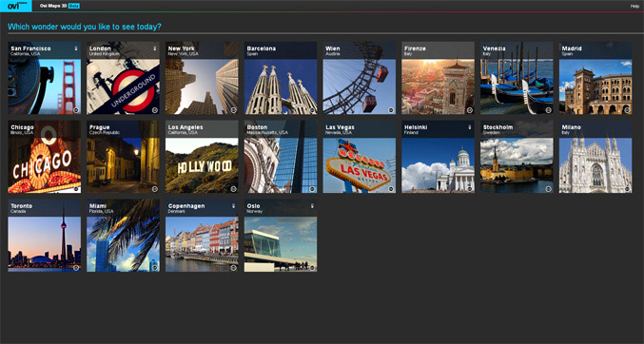Image resolution: width=644 pixels, height=344 pixels.
Task: Click the round corner icon on Los Angeles photo
Action: (x=233, y=189)
